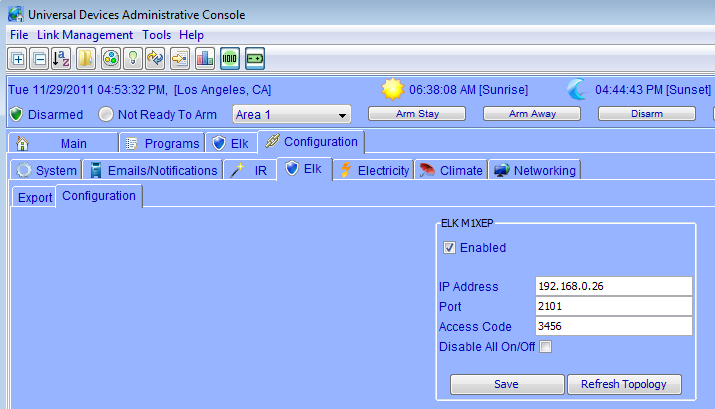Click the Arm Stay button
715x409 pixels.
[417, 114]
